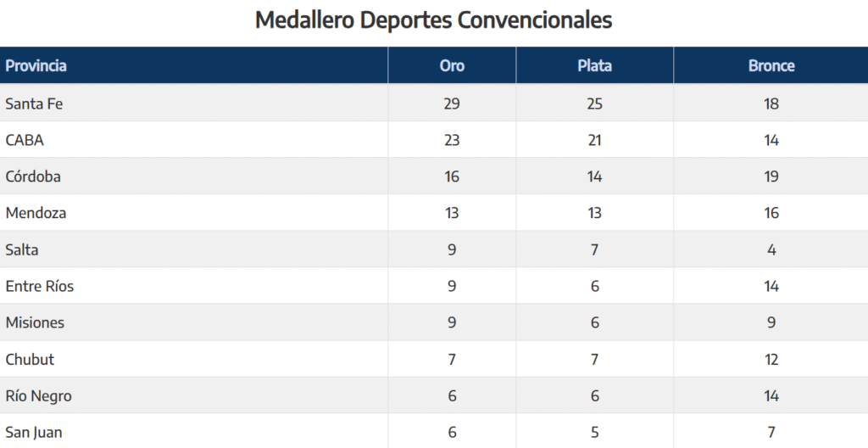The height and width of the screenshot is (448, 868).
Task: Click the Chubut row label
Action: pyautogui.click(x=30, y=359)
